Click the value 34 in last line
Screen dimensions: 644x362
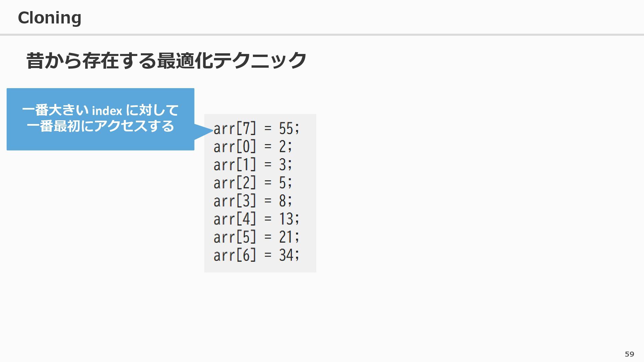click(286, 255)
